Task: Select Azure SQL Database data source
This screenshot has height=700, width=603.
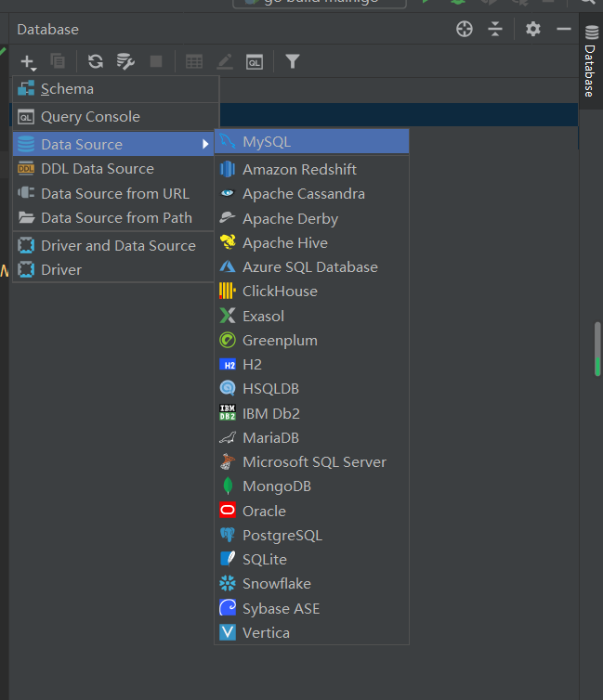Action: tap(312, 267)
